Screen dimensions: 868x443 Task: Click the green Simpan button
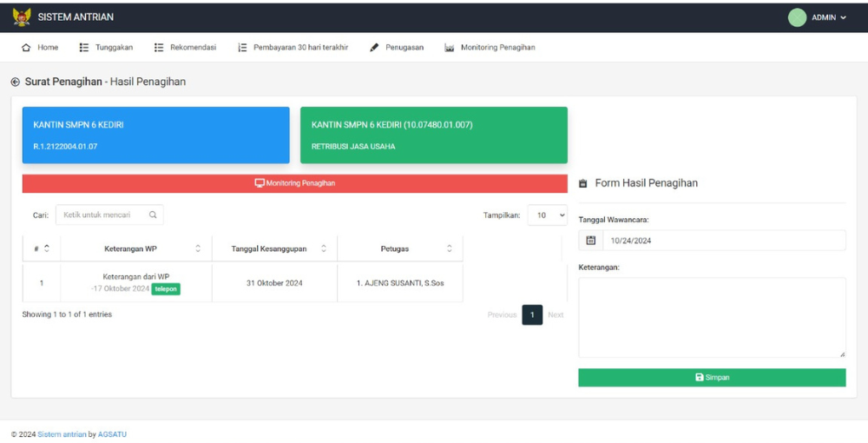pyautogui.click(x=712, y=378)
